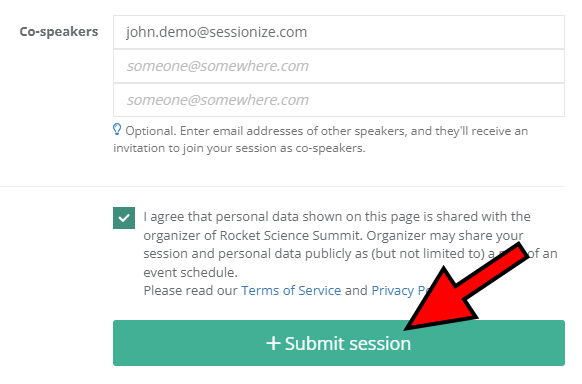Click the 'event schedule.' text line
Image resolution: width=582 pixels, height=384 pixels.
[190, 272]
